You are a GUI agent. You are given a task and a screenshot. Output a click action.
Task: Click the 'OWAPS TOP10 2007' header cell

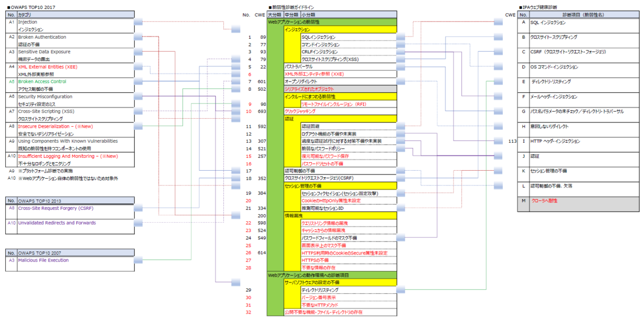click(x=75, y=253)
